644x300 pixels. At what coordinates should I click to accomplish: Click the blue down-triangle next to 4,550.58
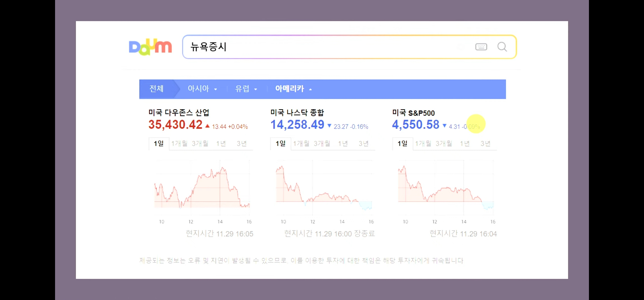[x=445, y=126]
